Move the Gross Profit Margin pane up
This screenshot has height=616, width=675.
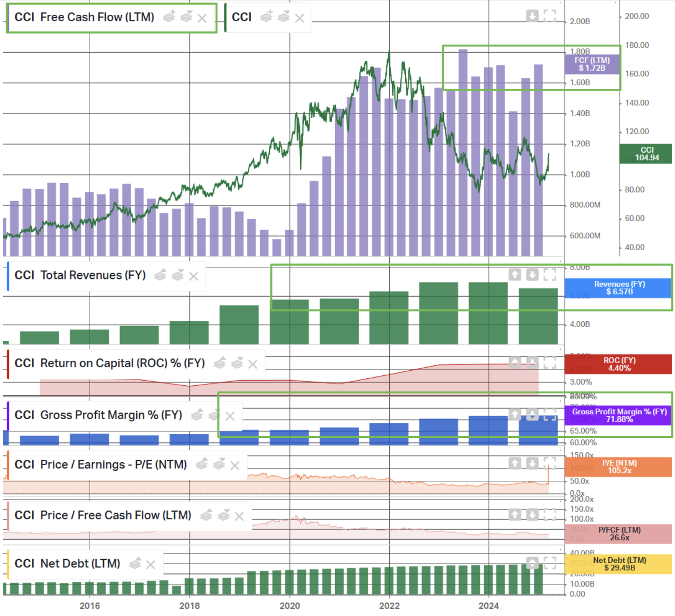click(x=515, y=414)
